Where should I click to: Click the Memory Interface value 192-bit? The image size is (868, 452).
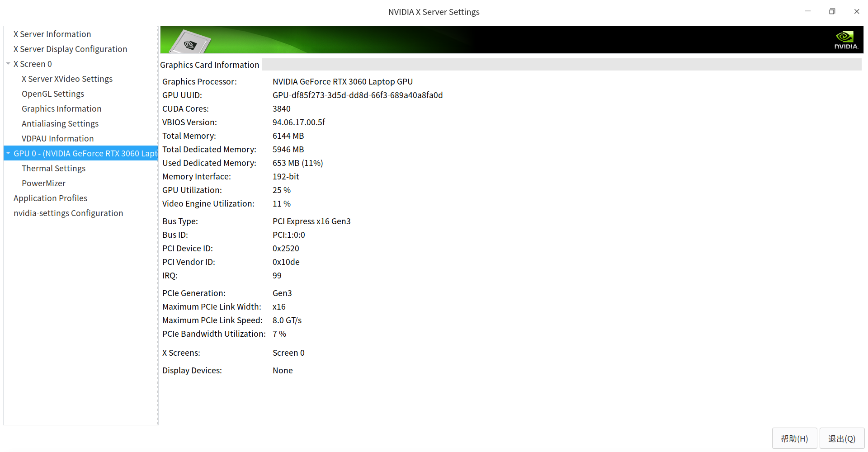click(286, 177)
